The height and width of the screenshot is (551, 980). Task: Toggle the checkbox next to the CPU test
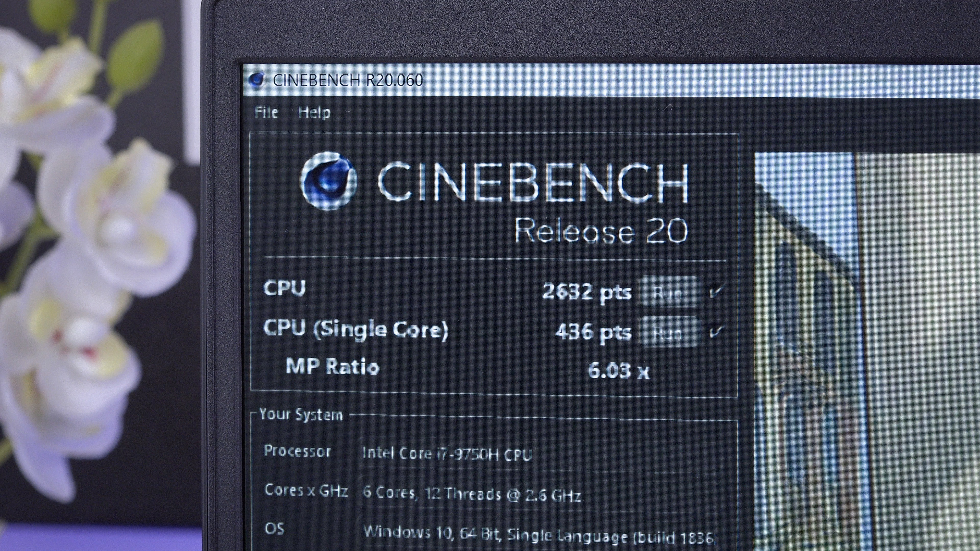(x=716, y=291)
